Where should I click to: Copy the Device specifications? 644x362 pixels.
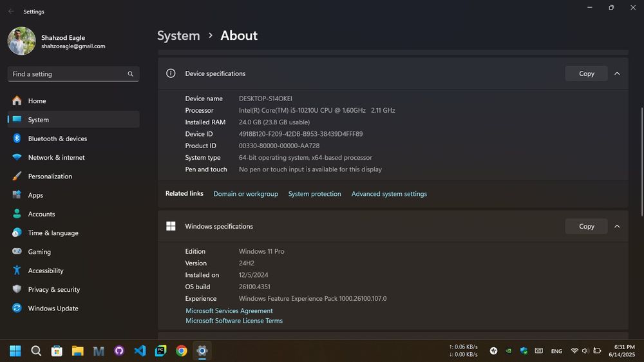pos(586,73)
